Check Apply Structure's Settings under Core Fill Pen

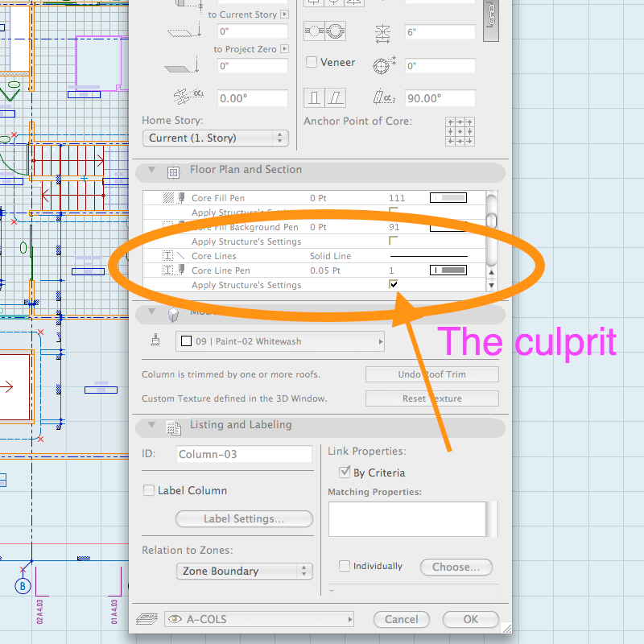(x=394, y=211)
